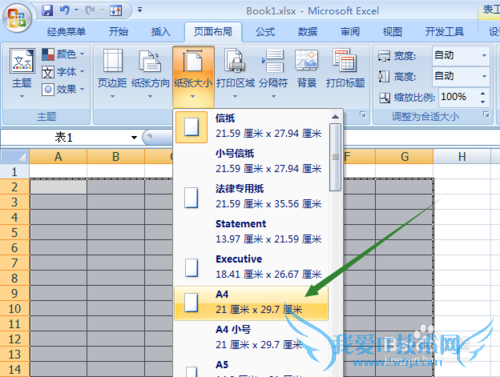Viewport: 500px width, 377px height.
Task: Open the 调整为合适大小 dialog launcher
Action: (x=486, y=115)
